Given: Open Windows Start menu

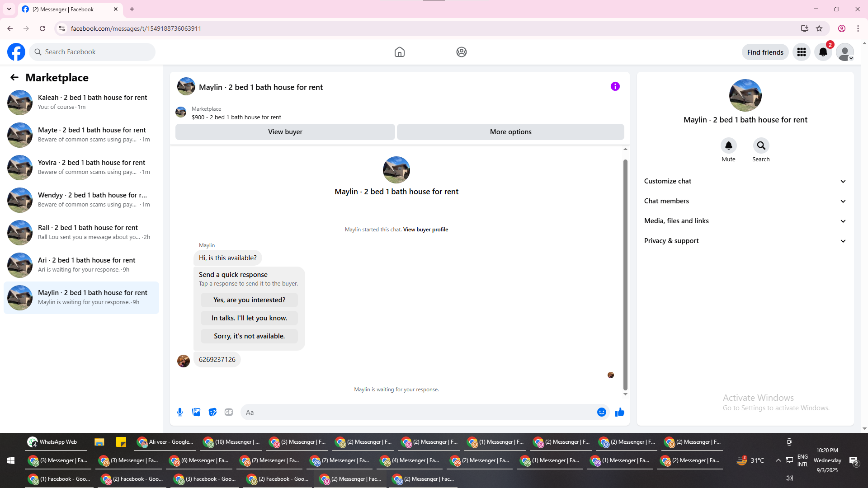Looking at the screenshot, I should 11,460.
